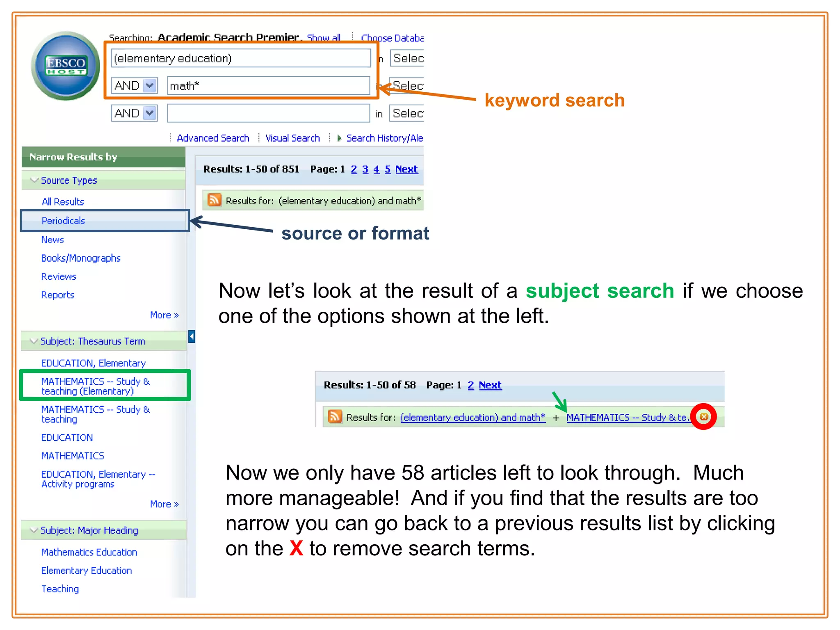840x630 pixels.
Task: Open Visual Search
Action: (x=292, y=138)
